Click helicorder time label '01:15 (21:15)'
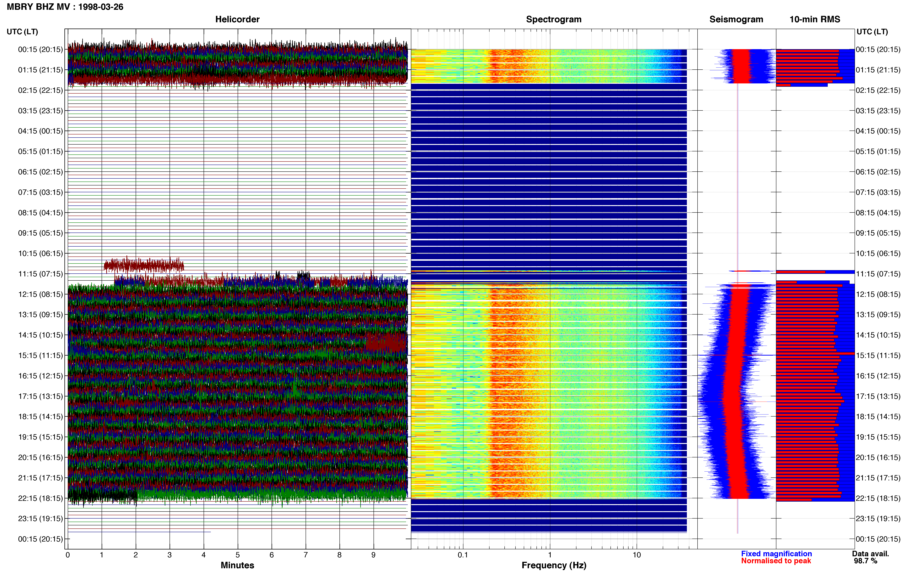 41,70
